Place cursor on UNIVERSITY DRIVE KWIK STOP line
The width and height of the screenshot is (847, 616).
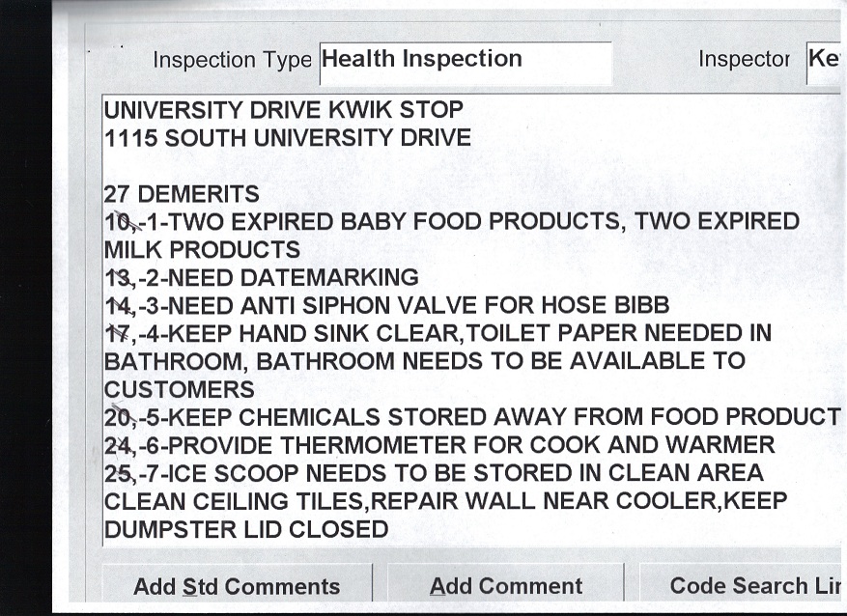tap(283, 110)
